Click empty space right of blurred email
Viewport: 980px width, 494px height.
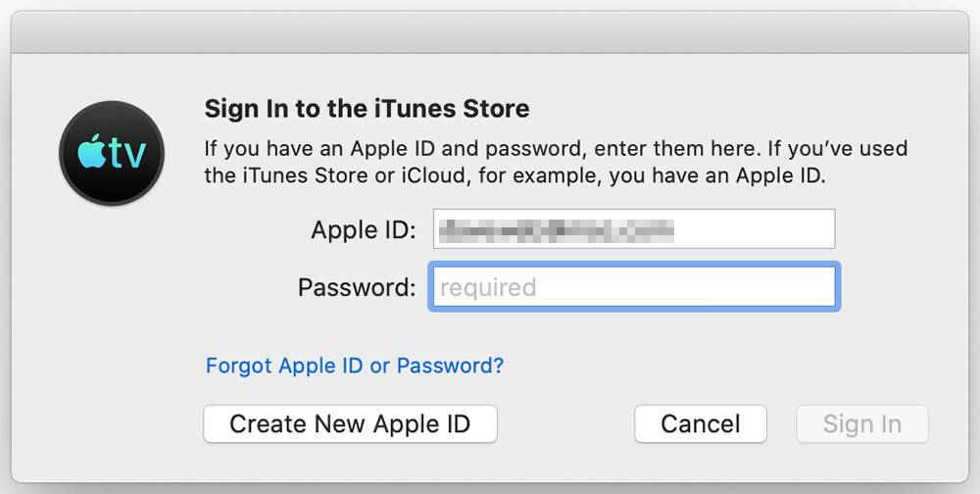coord(753,228)
